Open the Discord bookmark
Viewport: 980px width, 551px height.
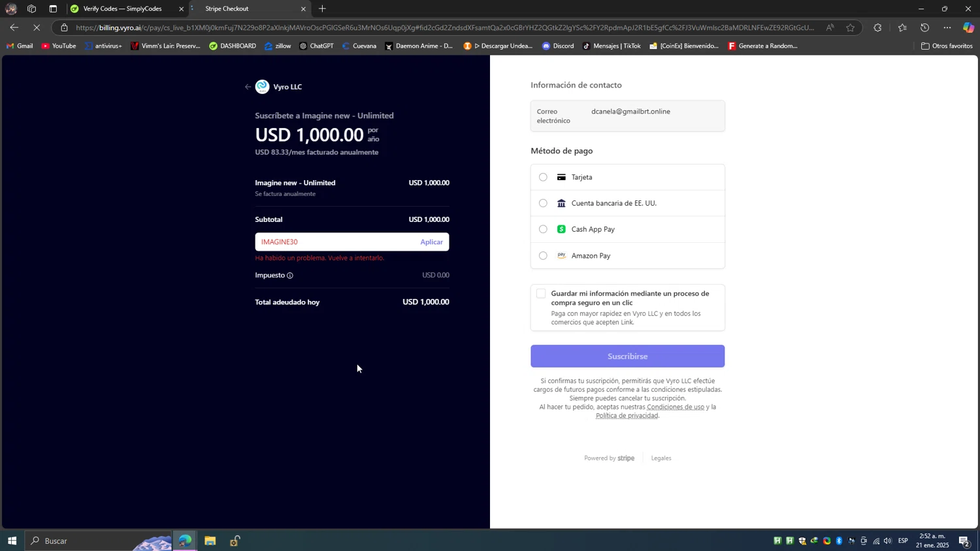tap(558, 46)
